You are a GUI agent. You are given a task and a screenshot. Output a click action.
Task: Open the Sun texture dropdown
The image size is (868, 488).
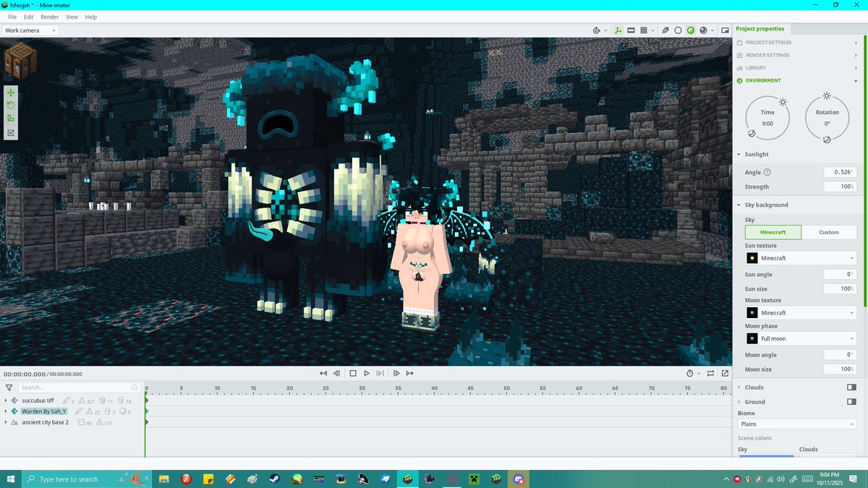[x=801, y=258]
